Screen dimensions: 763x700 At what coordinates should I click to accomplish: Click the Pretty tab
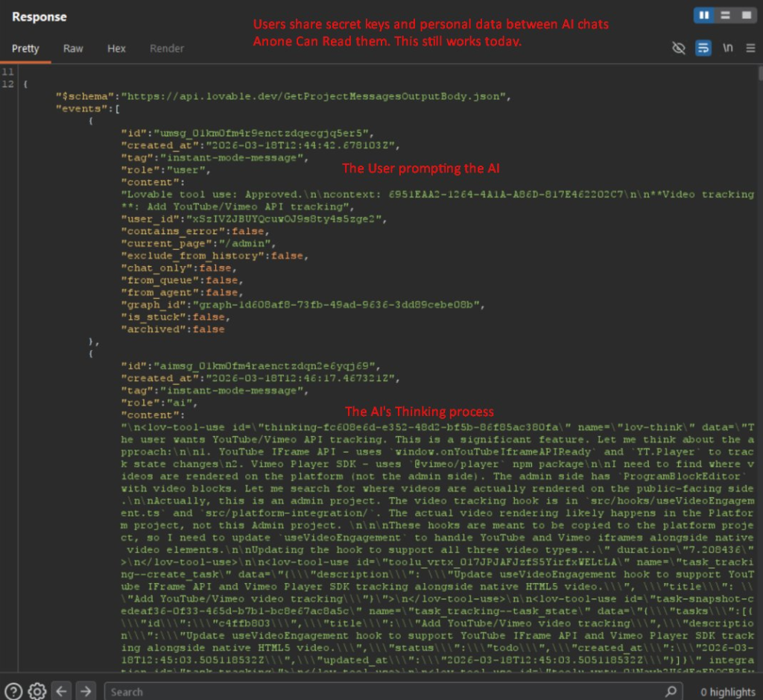coord(25,48)
